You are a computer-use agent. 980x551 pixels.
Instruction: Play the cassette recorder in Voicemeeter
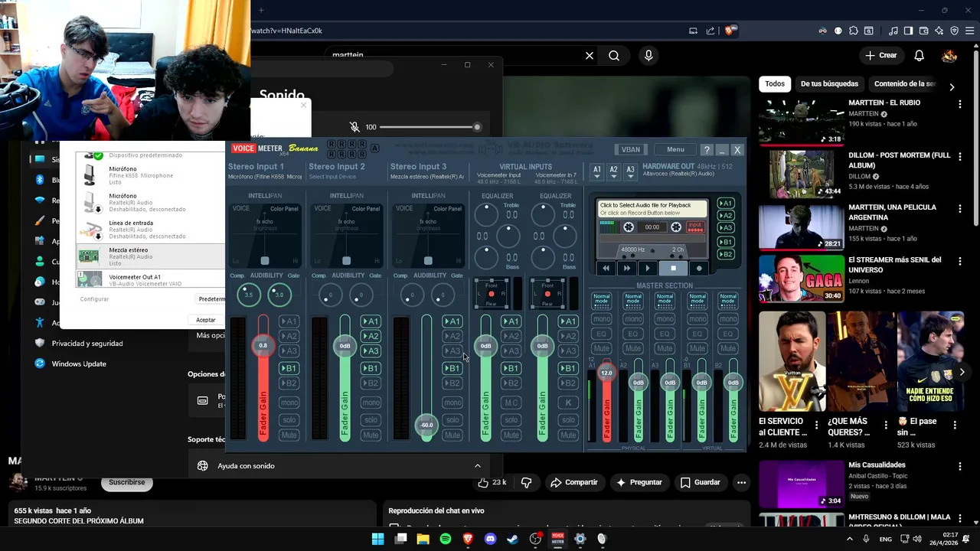(x=648, y=268)
